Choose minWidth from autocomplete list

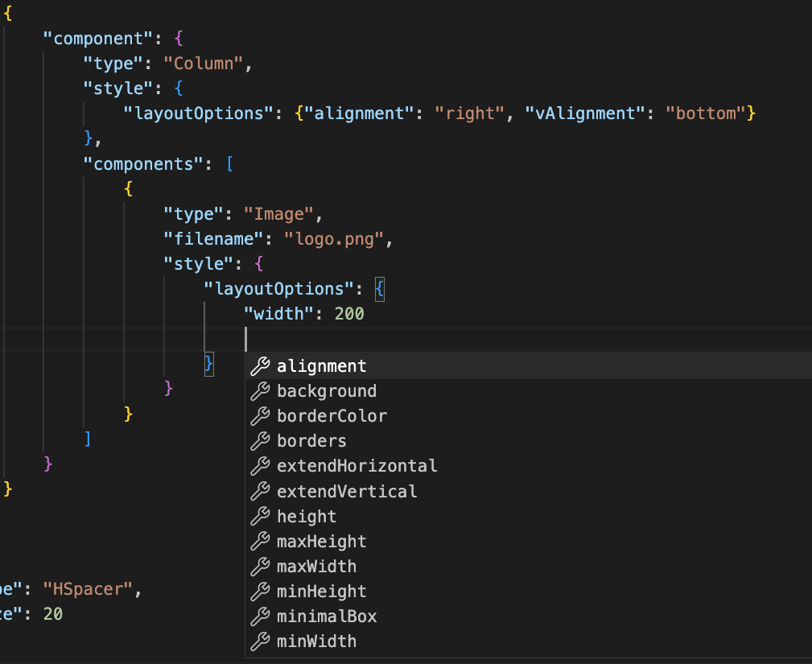coord(316,641)
